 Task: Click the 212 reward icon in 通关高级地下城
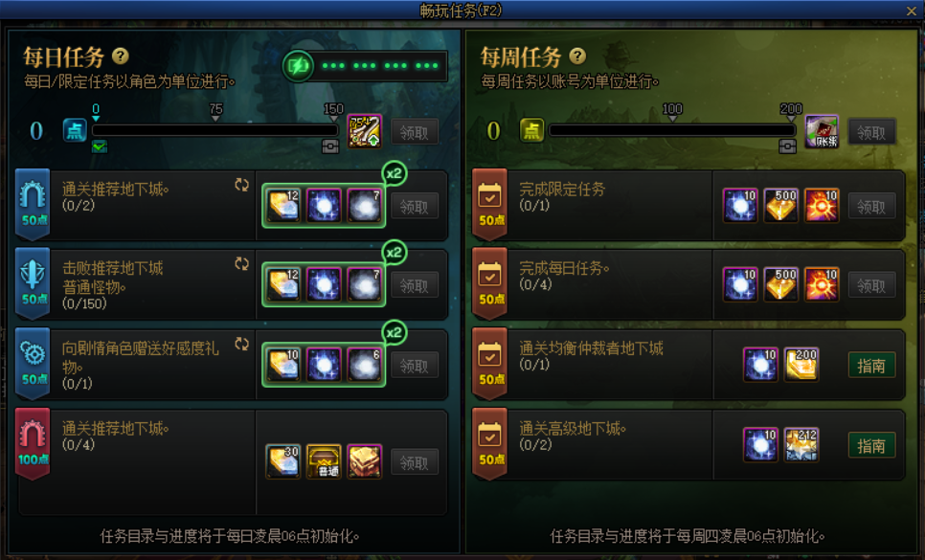click(801, 444)
